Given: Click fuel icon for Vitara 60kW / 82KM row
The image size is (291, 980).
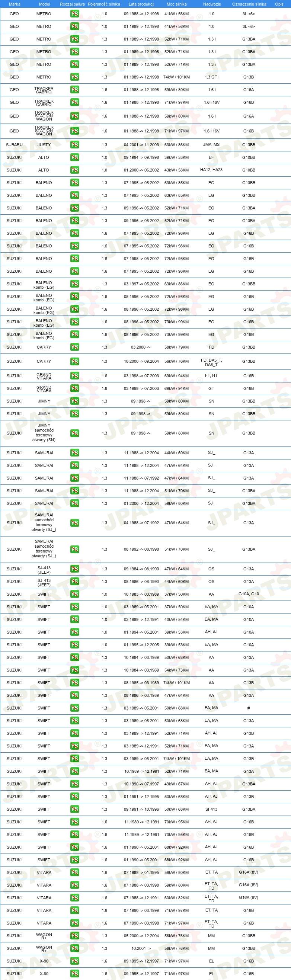Looking at the screenshot, I should coord(74,898).
